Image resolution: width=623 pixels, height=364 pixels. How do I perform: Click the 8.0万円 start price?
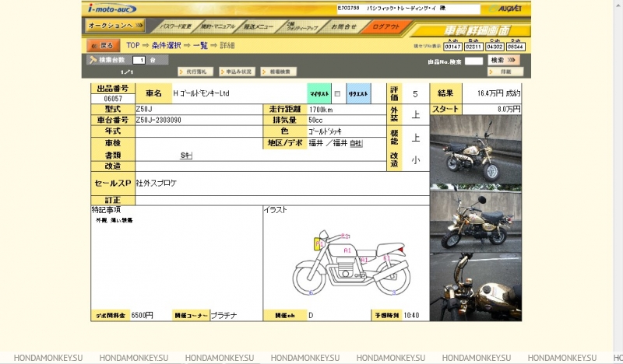pyautogui.click(x=509, y=109)
